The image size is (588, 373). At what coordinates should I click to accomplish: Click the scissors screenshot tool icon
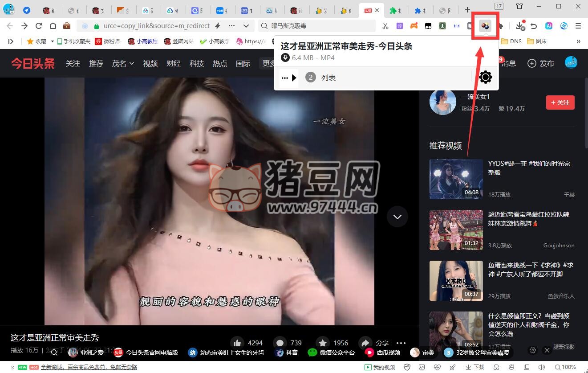pyautogui.click(x=385, y=26)
